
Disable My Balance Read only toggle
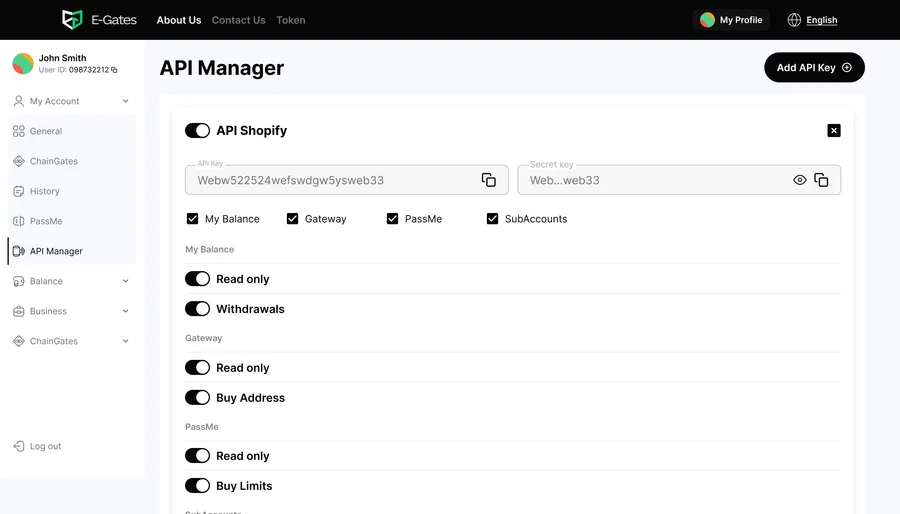pyautogui.click(x=197, y=279)
